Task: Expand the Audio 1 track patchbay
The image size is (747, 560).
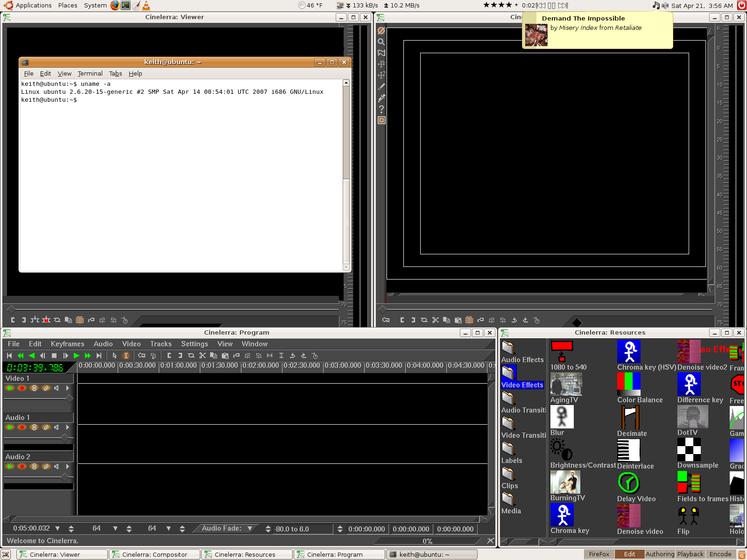Action: [x=68, y=427]
